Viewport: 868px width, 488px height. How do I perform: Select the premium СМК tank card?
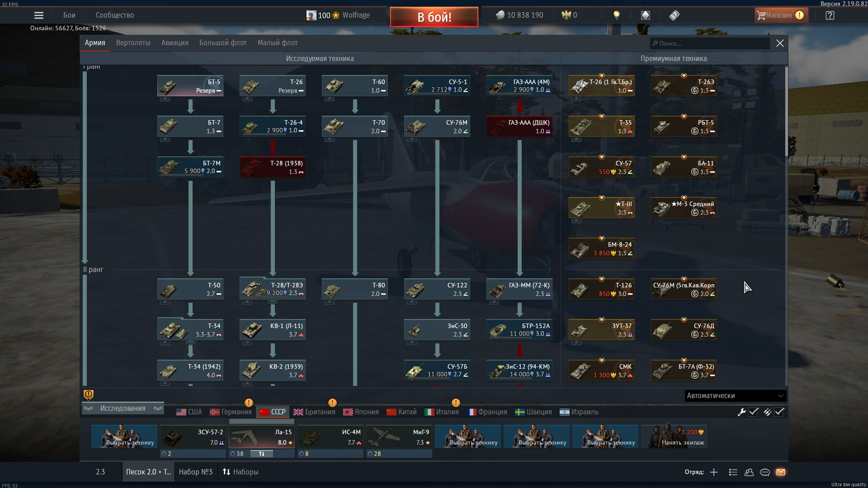point(602,371)
